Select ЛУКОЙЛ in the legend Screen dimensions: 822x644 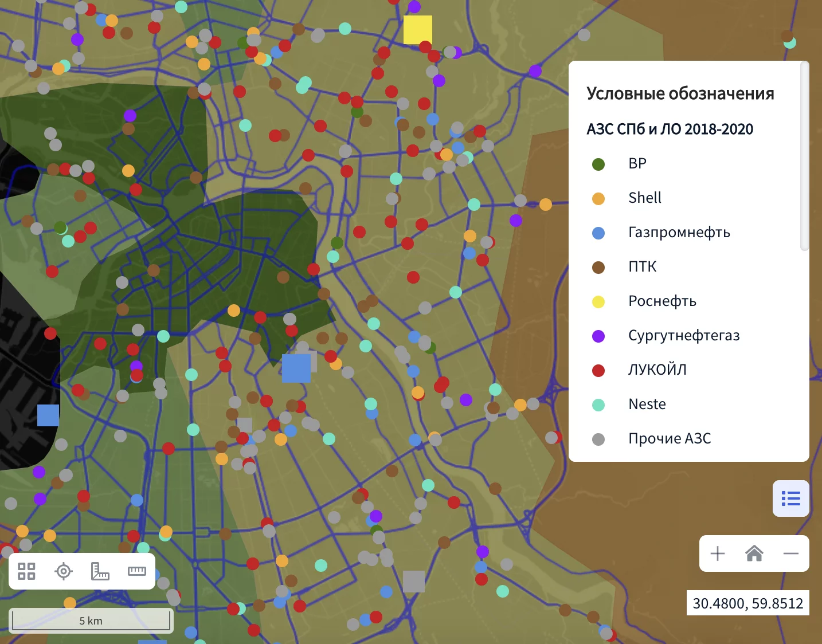(657, 370)
